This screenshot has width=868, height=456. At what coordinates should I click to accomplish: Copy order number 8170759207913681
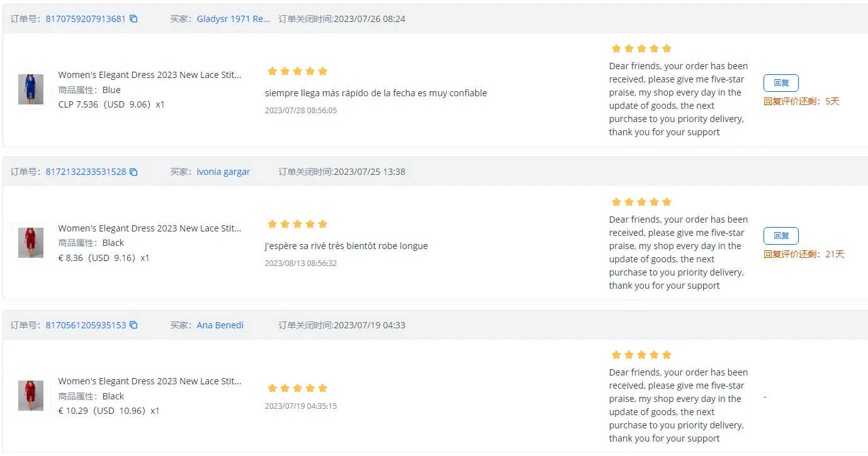coord(133,19)
